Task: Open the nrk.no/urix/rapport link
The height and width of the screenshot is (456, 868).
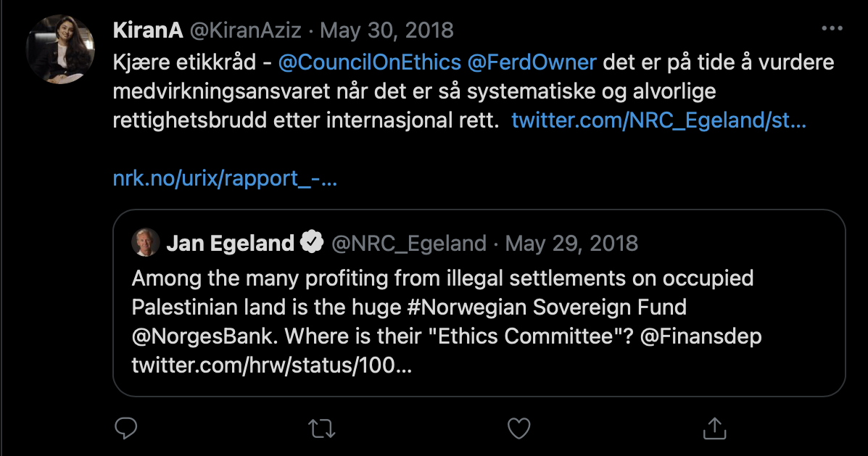Action: point(225,178)
